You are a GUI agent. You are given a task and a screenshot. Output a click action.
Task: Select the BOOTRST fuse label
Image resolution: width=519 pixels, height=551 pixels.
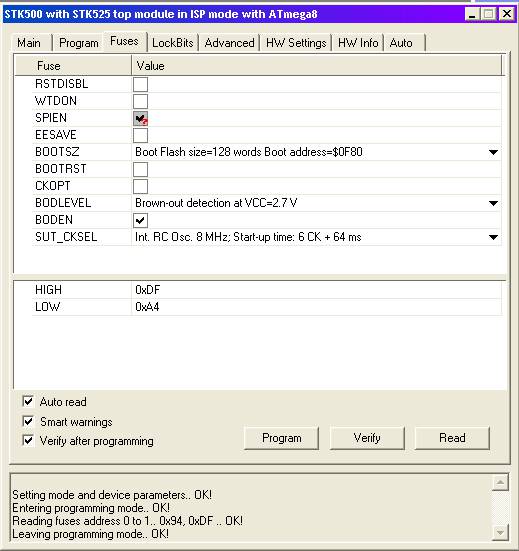tap(61, 169)
